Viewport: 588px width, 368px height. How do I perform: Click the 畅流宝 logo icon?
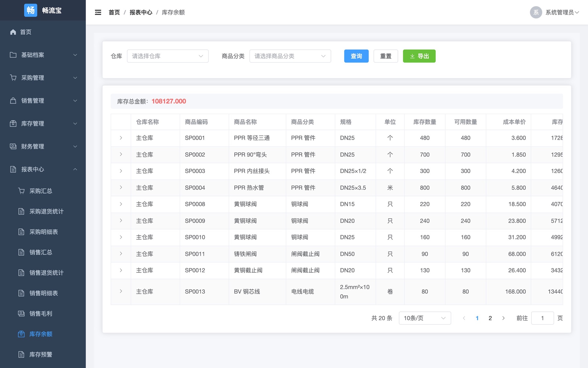coord(31,10)
